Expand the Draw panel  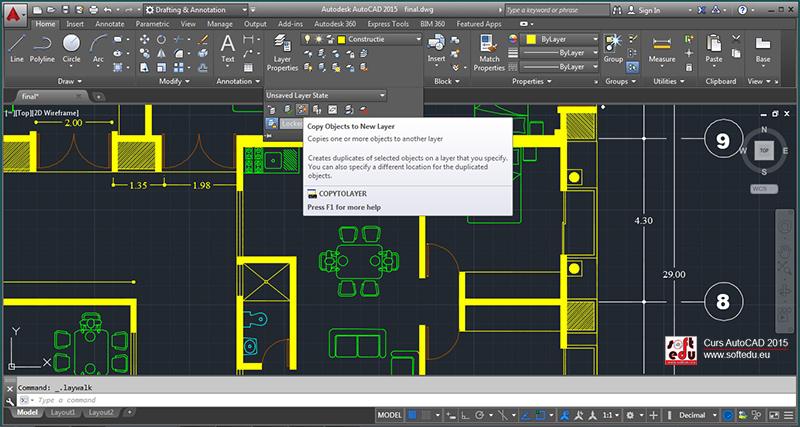click(70, 81)
